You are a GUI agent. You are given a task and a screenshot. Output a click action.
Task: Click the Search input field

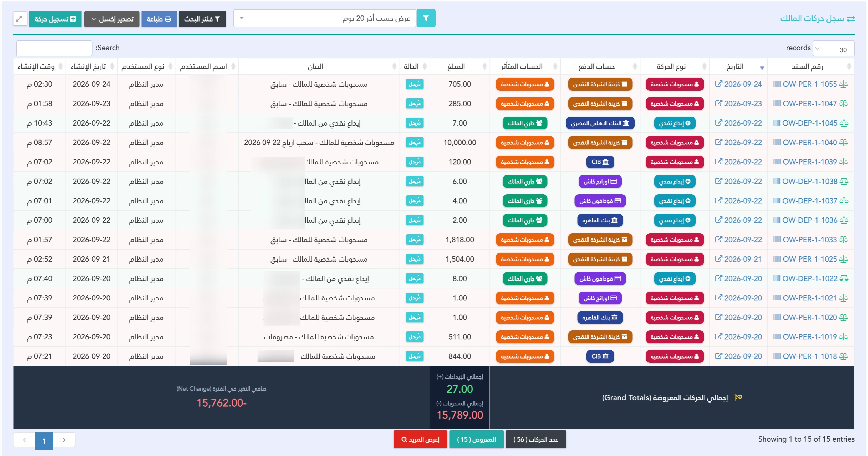click(x=54, y=48)
